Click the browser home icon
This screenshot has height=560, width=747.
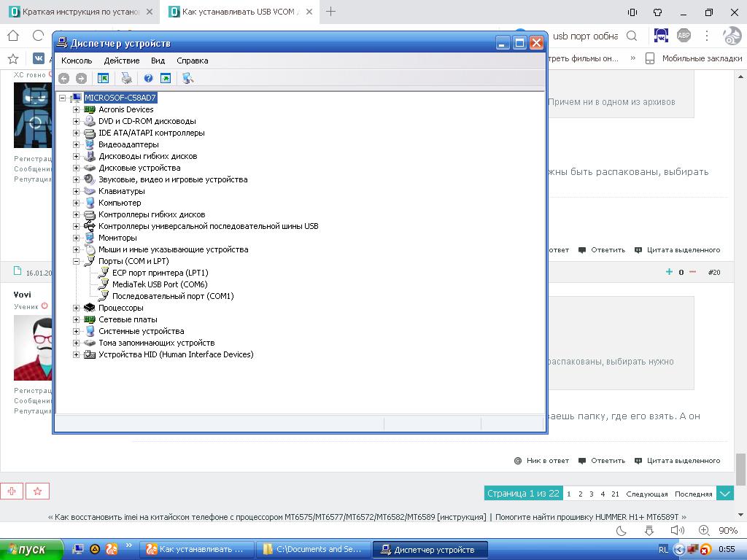(x=13, y=35)
